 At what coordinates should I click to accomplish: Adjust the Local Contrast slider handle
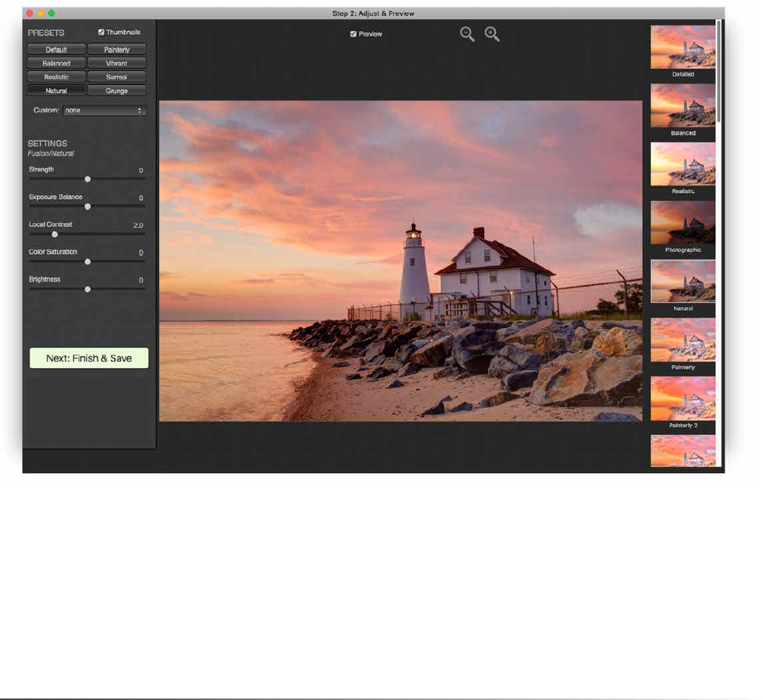55,234
